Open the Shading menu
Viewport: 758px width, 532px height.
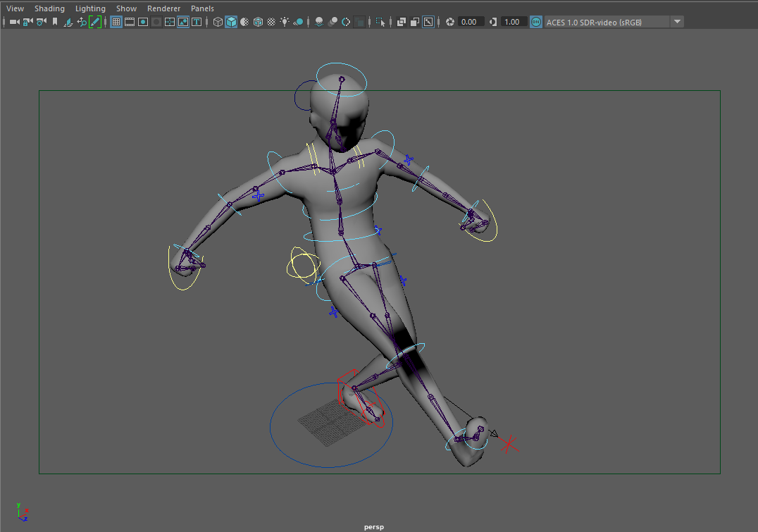(49, 8)
